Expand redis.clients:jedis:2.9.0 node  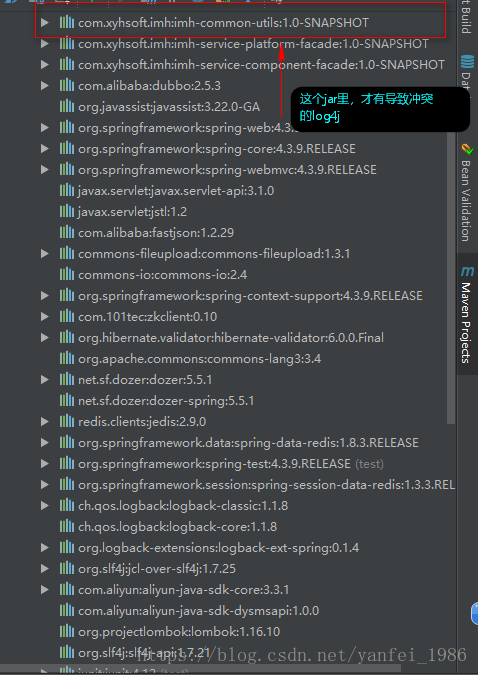(x=45, y=422)
